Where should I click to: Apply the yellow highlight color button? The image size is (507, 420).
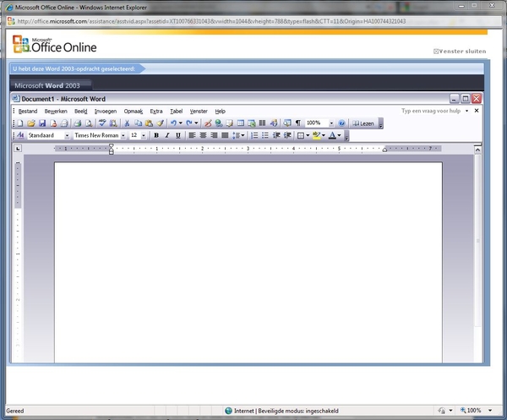click(316, 135)
